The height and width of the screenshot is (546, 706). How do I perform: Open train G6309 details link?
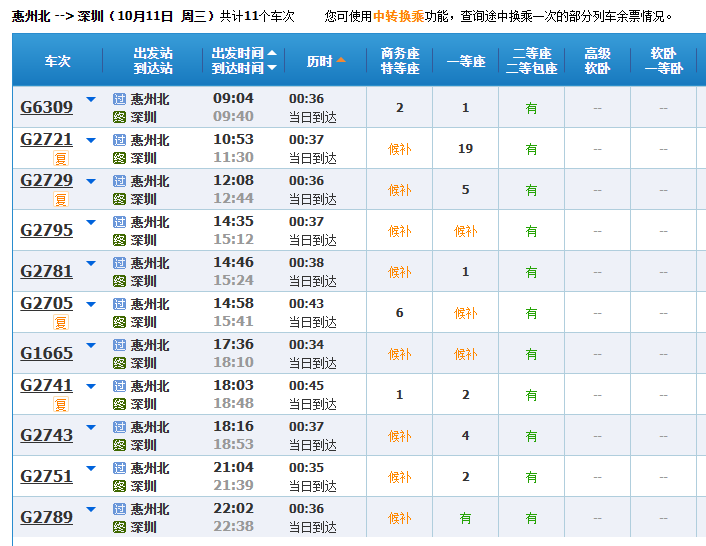click(46, 107)
